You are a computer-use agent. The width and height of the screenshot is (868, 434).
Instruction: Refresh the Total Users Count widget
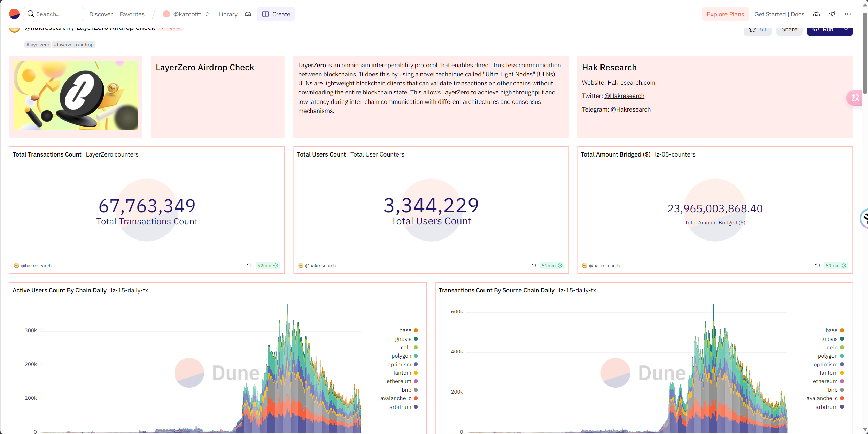tap(534, 266)
